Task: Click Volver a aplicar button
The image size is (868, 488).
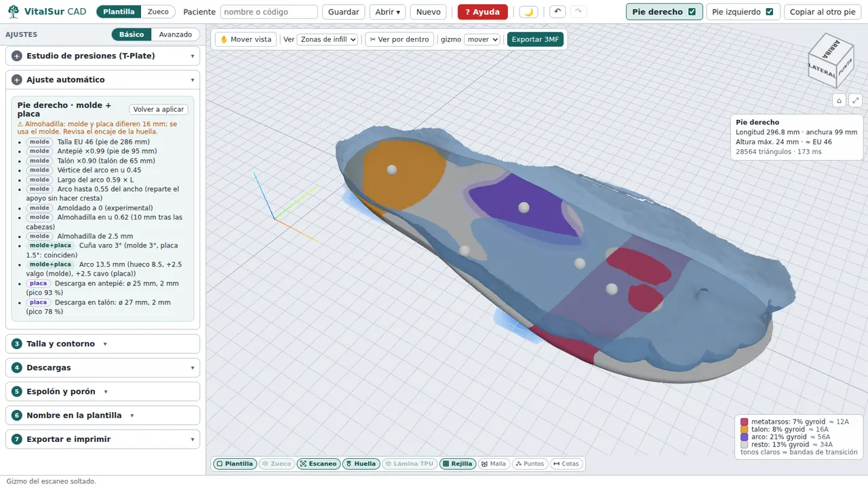Action: [x=159, y=109]
